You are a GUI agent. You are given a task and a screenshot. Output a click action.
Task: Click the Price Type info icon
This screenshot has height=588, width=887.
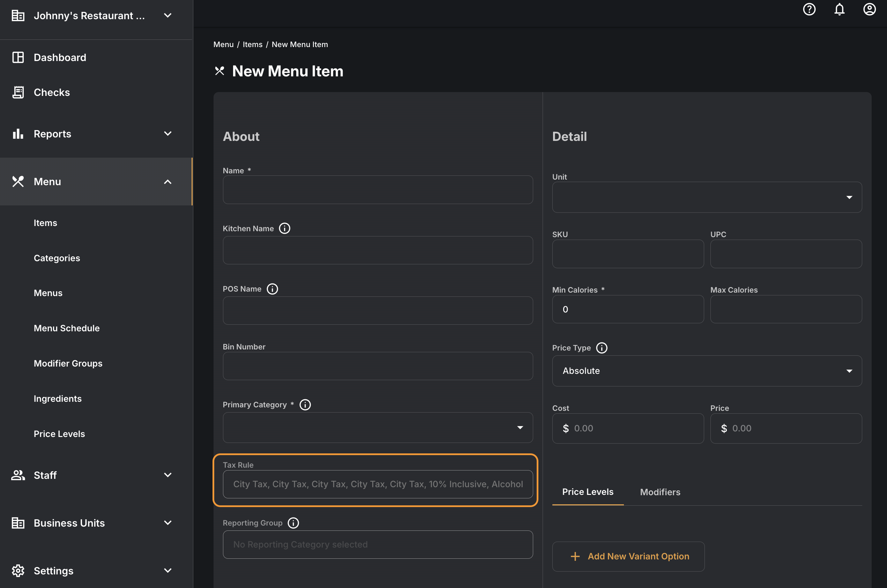(602, 348)
